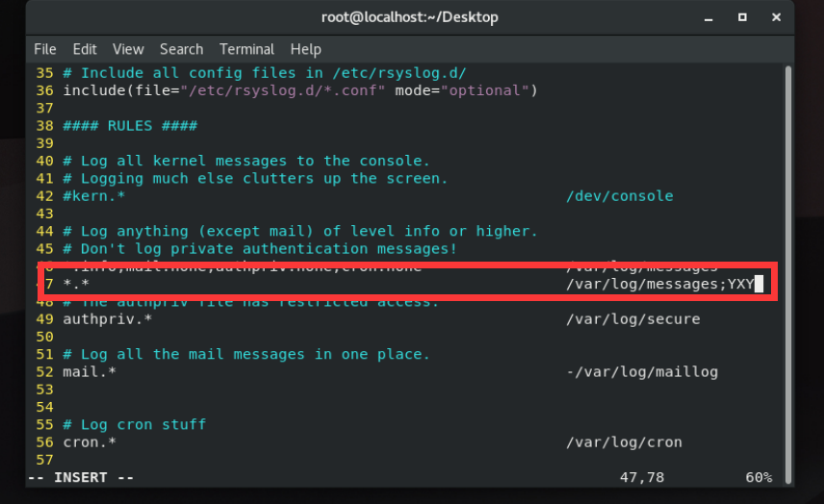Click the comment '# Include all config files in /etc/rsyslog.d/'
Image resolution: width=824 pixels, height=504 pixels.
point(265,73)
